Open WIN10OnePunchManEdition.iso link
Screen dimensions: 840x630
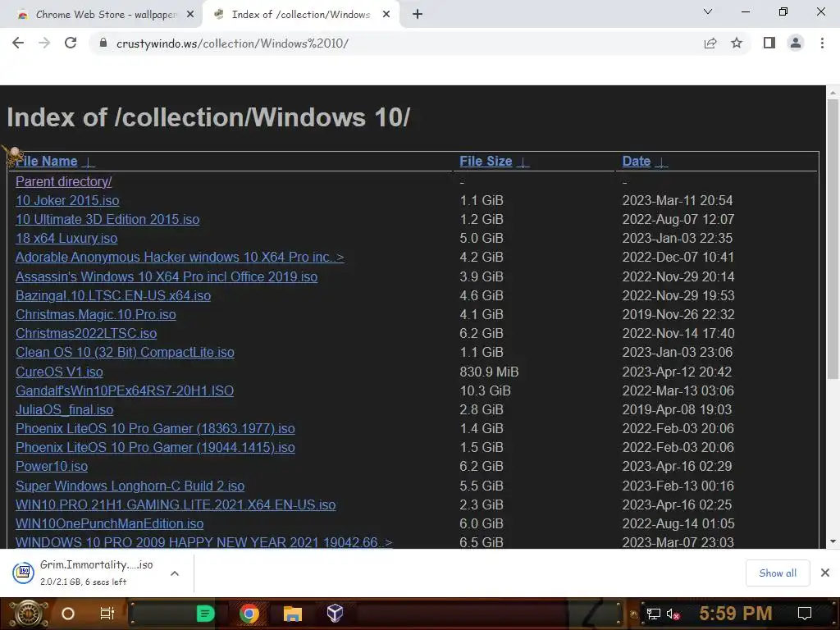pyautogui.click(x=110, y=523)
